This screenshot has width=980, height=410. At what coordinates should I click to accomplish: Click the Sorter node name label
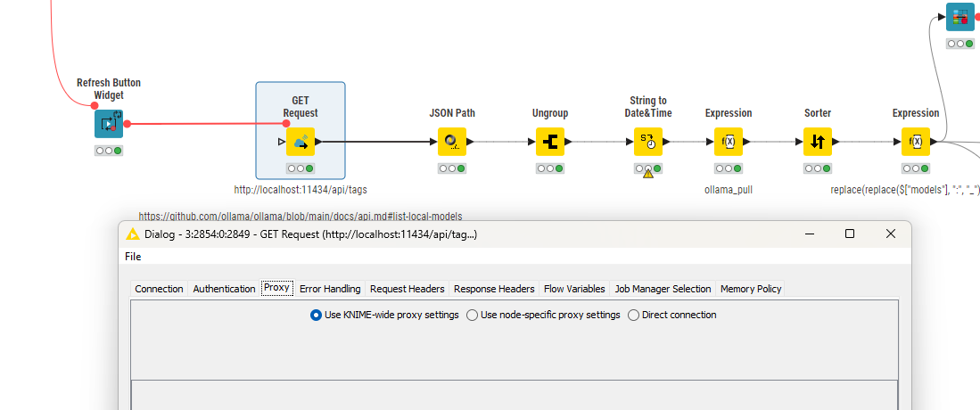[x=818, y=113]
